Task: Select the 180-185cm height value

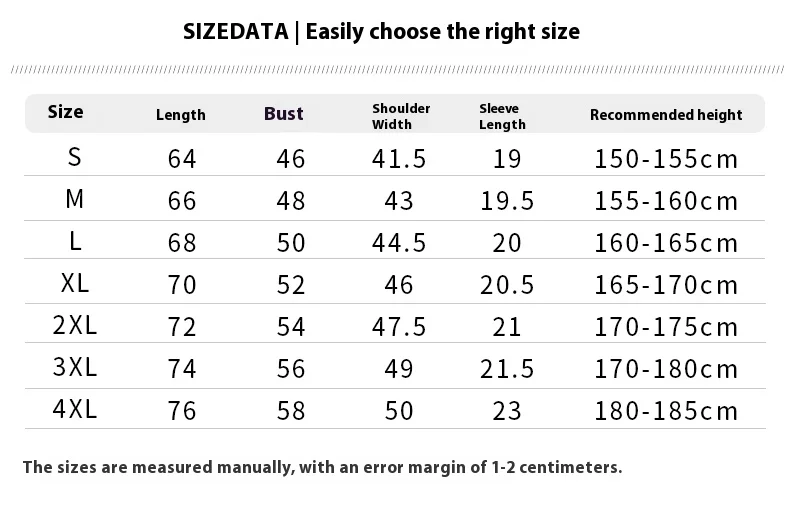Action: (x=666, y=411)
